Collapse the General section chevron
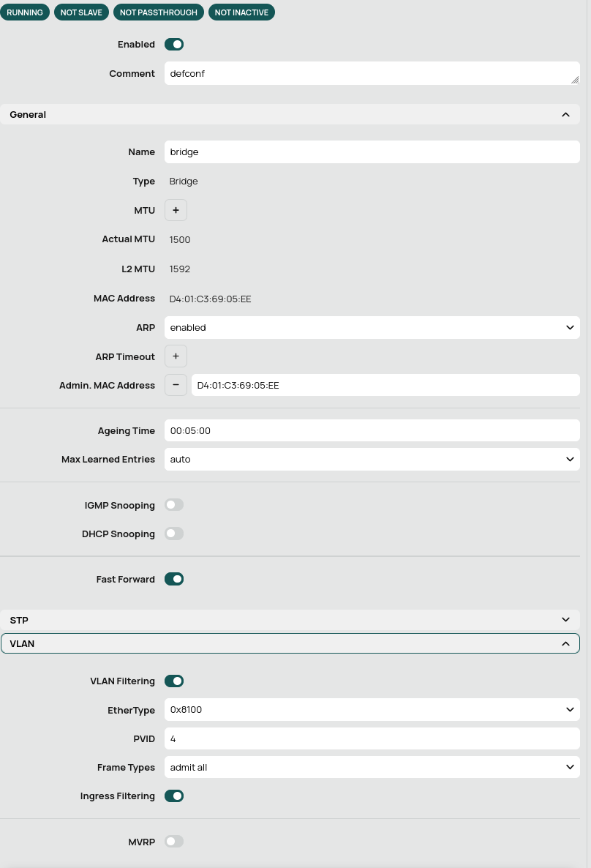 pyautogui.click(x=565, y=115)
